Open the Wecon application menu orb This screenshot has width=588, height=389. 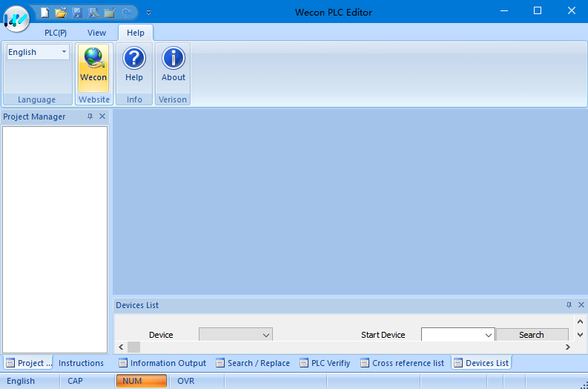(16, 19)
